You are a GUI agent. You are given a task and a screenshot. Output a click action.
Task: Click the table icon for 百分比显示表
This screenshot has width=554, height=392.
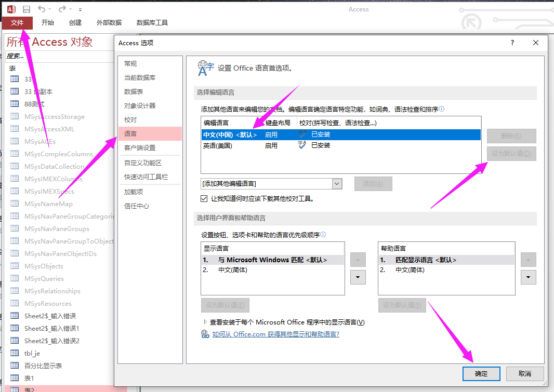(15, 366)
